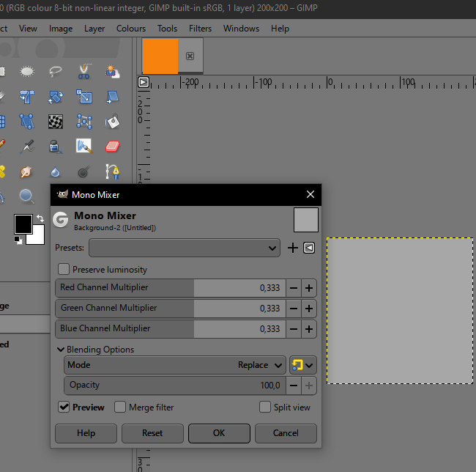
Task: Open the Colours menu
Action: [131, 29]
